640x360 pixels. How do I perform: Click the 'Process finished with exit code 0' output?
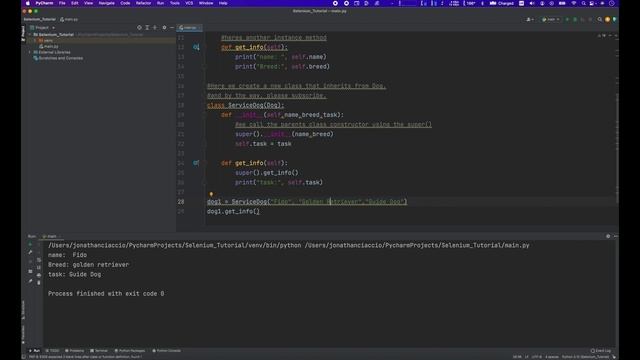point(106,294)
